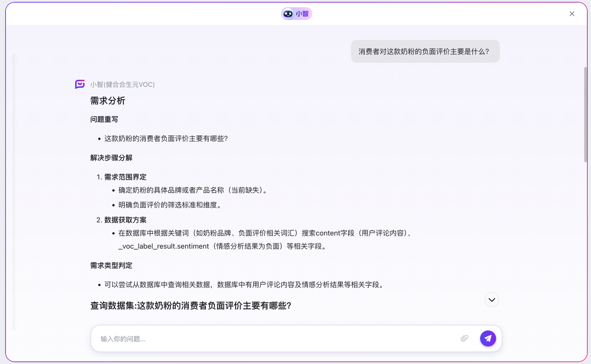Image resolution: width=591 pixels, height=364 pixels.
Task: Click the vertical scrollbar on the right
Action: (x=585, y=114)
